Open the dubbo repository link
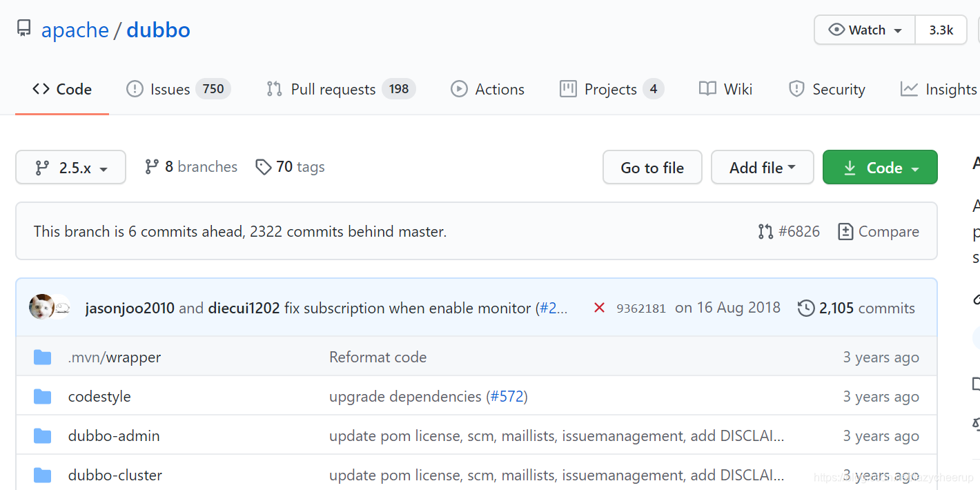The width and height of the screenshot is (980, 490). [x=158, y=30]
